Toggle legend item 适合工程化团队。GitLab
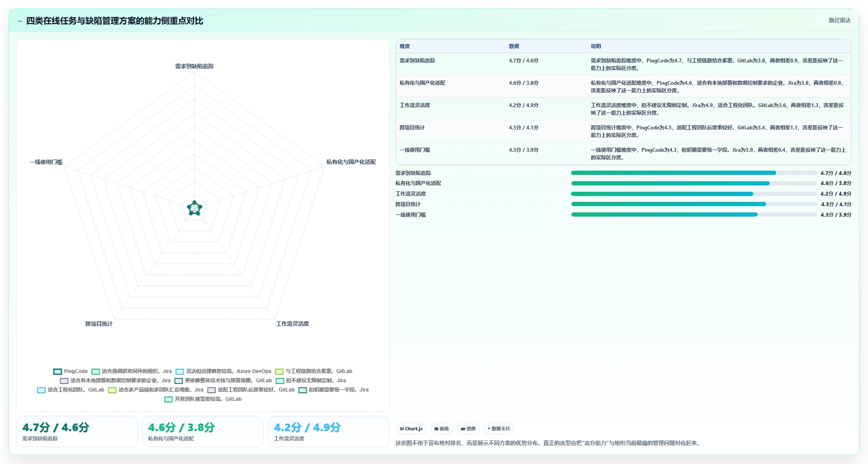868x464 pixels. tap(70, 390)
